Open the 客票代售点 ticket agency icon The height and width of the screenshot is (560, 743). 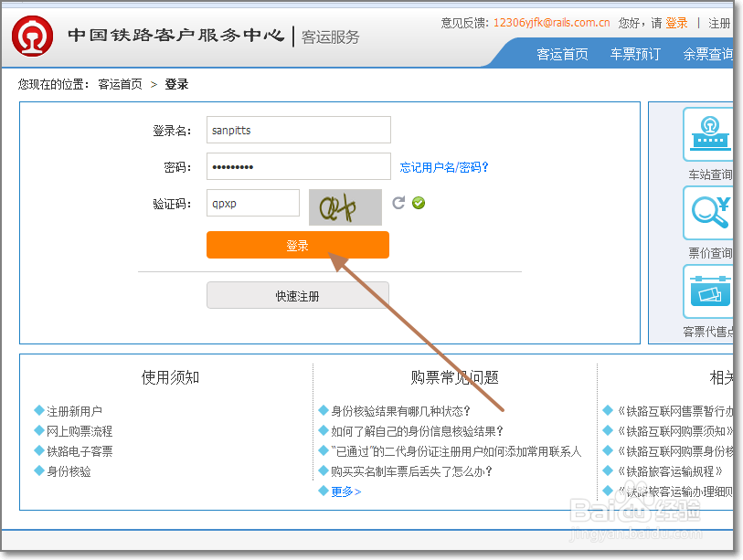point(708,292)
